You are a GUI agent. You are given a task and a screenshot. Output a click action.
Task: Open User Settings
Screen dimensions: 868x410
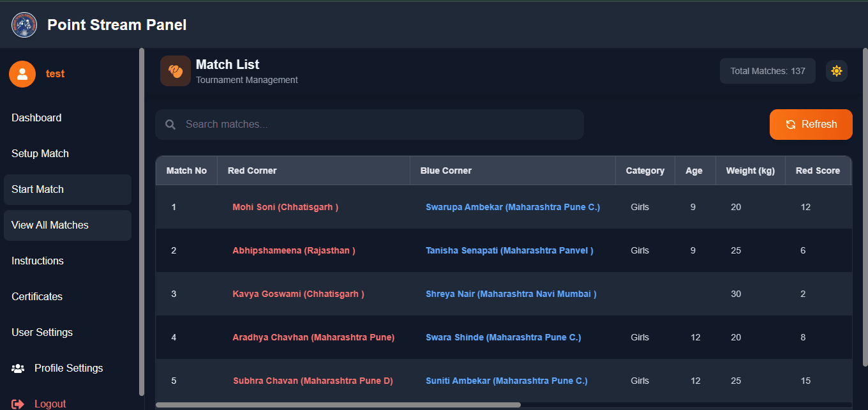click(x=68, y=333)
